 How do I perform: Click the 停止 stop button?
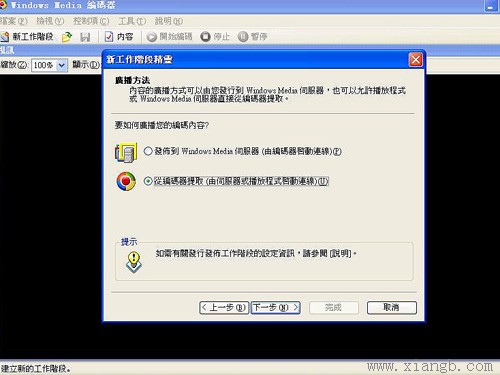coord(215,36)
